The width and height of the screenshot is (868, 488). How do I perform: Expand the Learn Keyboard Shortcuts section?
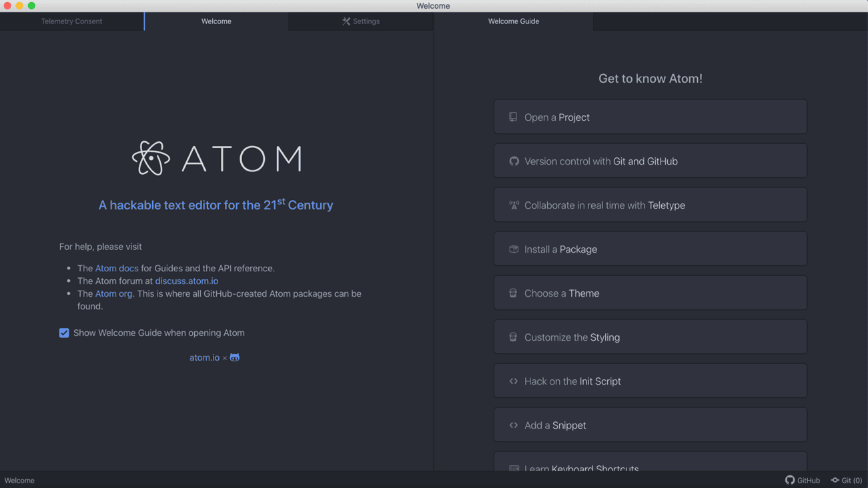650,462
